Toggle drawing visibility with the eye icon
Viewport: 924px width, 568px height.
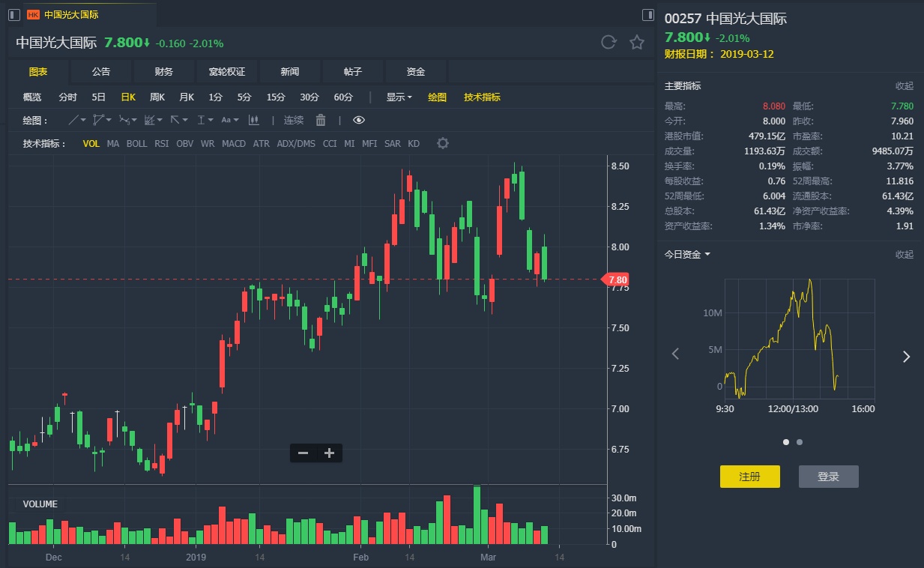(x=359, y=120)
